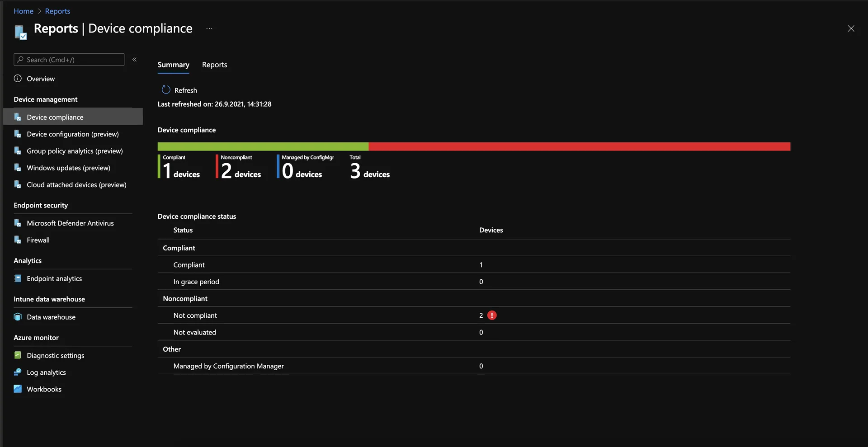Image resolution: width=868 pixels, height=447 pixels.
Task: Click the red alert icon beside Not compliant
Action: (x=492, y=315)
